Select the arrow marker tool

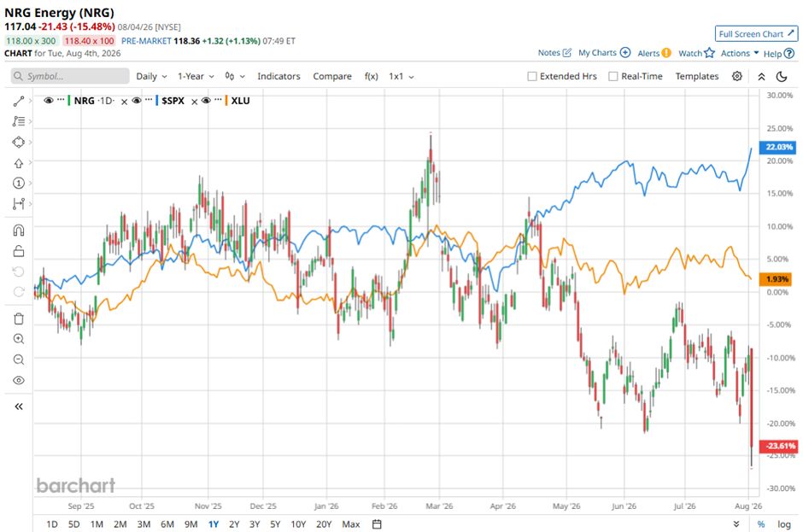pos(19,163)
